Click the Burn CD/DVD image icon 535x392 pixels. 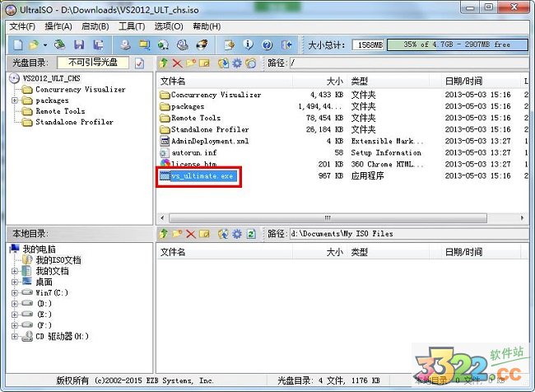(x=202, y=44)
